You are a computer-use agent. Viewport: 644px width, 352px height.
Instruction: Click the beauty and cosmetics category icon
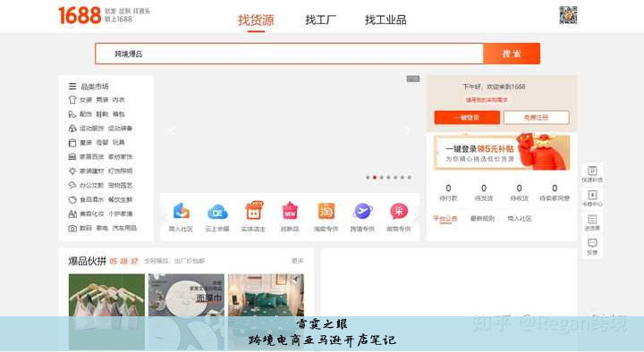point(72,214)
